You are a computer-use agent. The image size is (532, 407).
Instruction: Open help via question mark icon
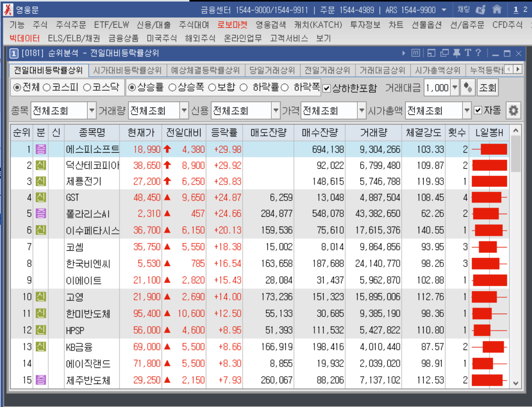pos(478,53)
